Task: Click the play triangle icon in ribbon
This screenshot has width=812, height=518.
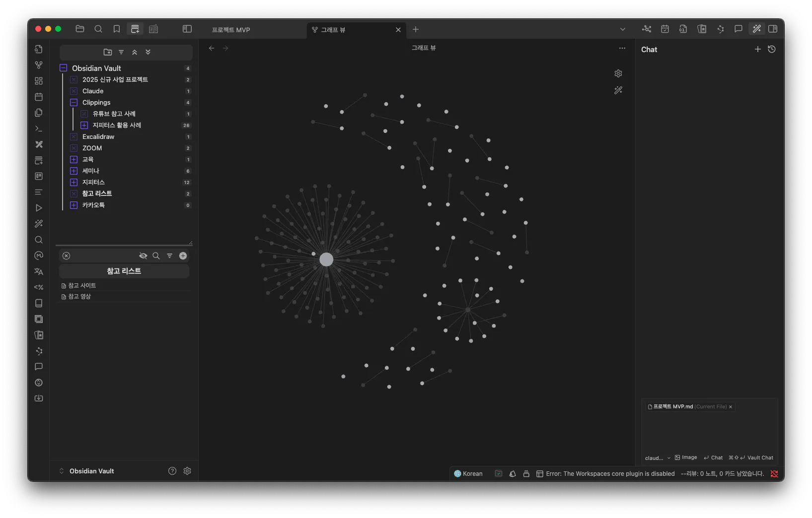Action: tap(39, 208)
